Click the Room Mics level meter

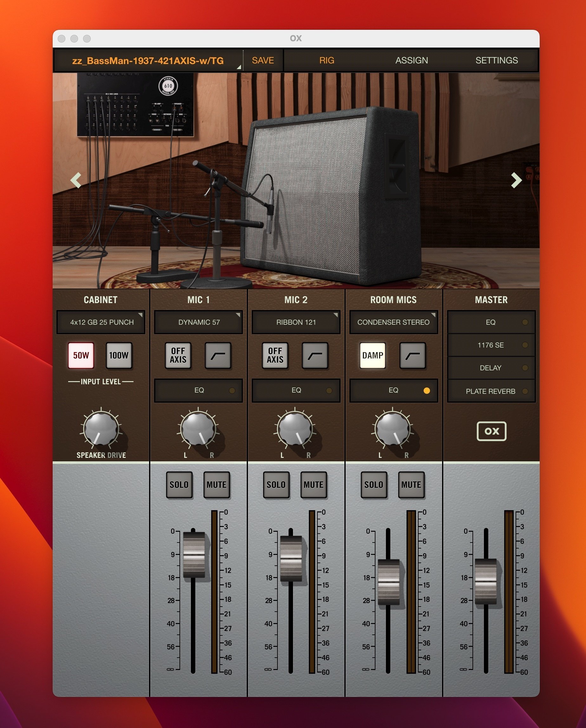pyautogui.click(x=411, y=592)
